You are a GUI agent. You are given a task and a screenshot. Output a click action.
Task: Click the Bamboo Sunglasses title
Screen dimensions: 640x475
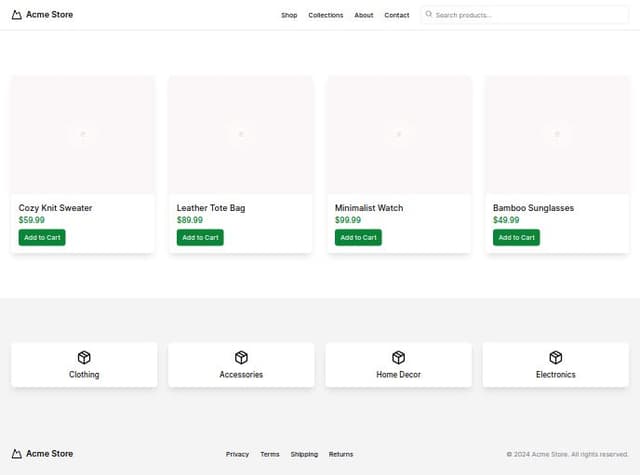(533, 208)
